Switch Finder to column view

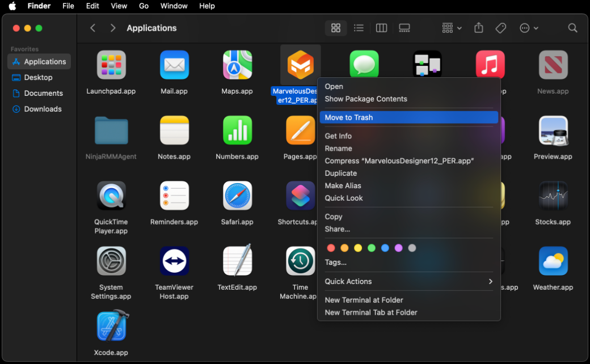click(x=382, y=28)
